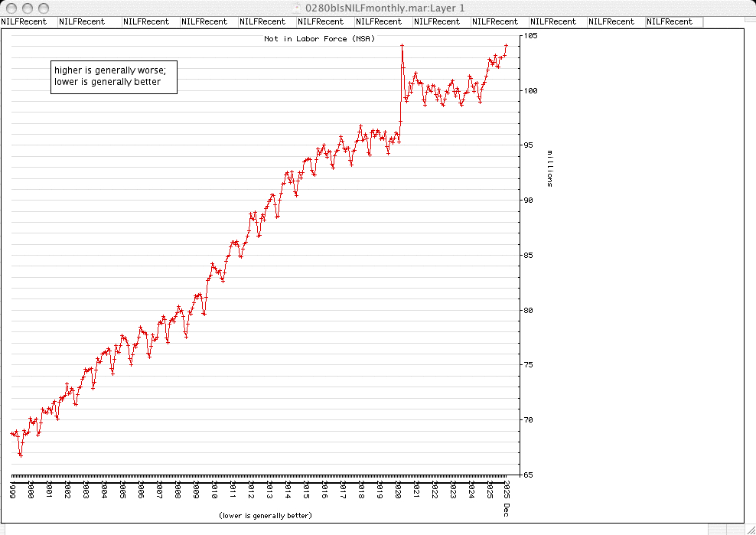Select the vertical 'millions' axis label
The height and width of the screenshot is (535, 756).
pos(549,168)
